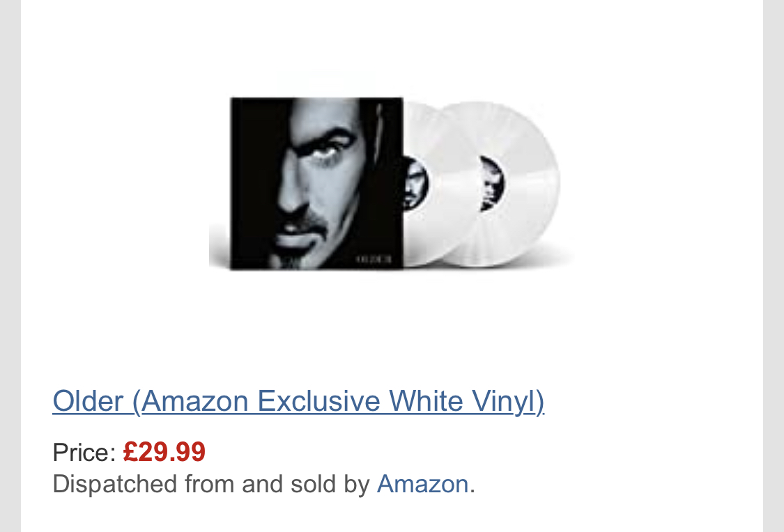Click the "Dispatched from and sold by" text
Screen dimensions: 784x532
210,484
